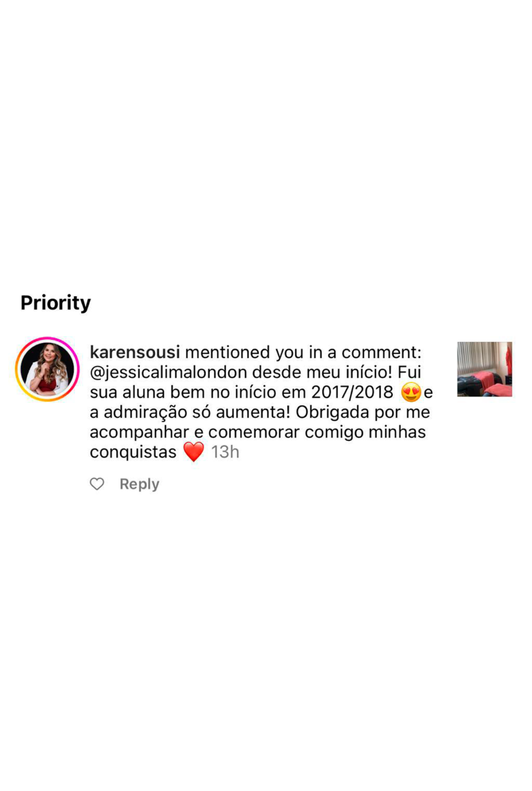Select the Priority section heading

[x=56, y=303]
